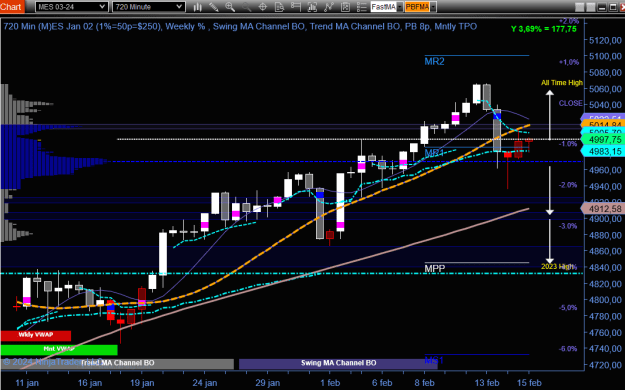The width and height of the screenshot is (625, 390).
Task: Click the Y 3,69% = 177,75 readout
Action: [x=544, y=29]
